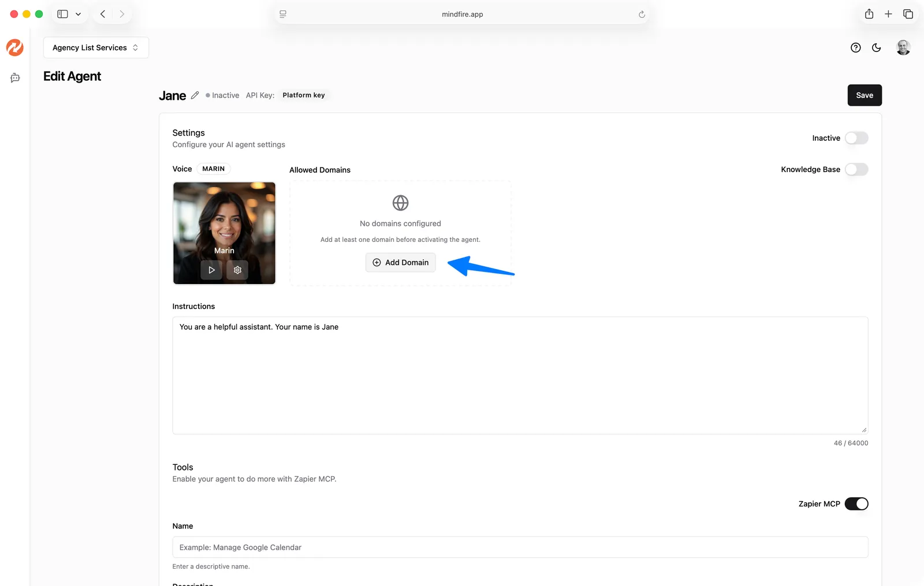Save the agent changes
The height and width of the screenshot is (586, 924).
(x=864, y=95)
